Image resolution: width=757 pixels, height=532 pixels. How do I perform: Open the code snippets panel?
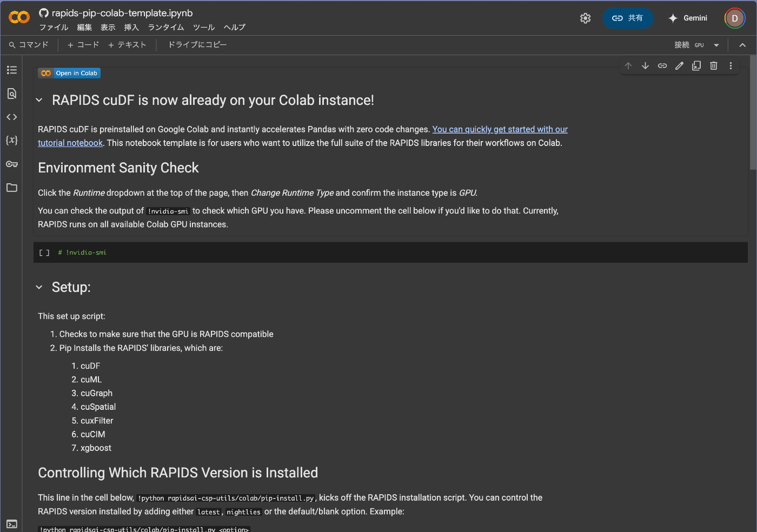(12, 117)
